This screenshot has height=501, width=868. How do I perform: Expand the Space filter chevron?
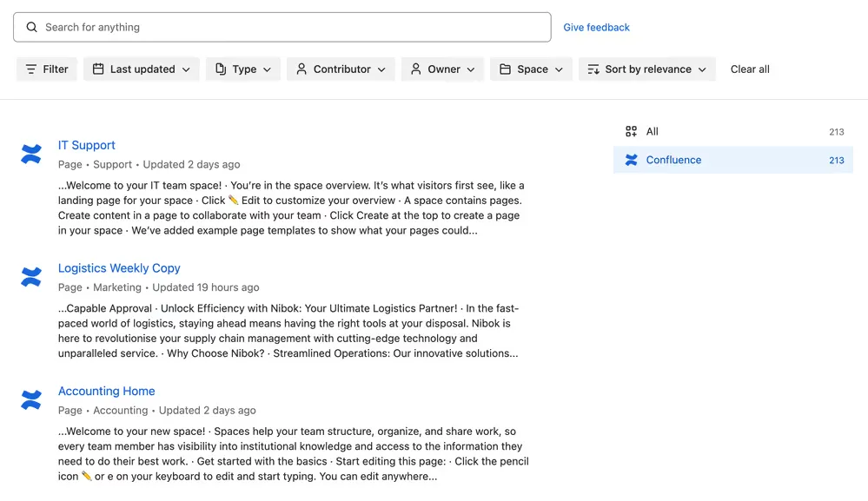pos(559,69)
